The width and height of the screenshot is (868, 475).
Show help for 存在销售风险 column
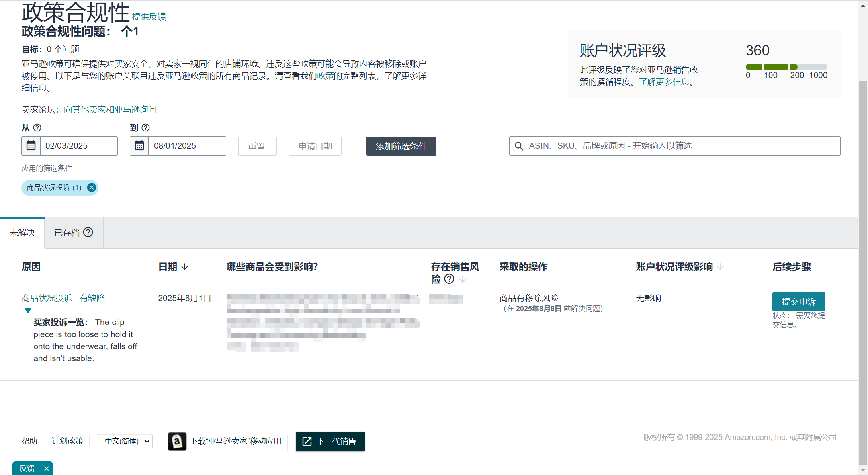tap(449, 279)
